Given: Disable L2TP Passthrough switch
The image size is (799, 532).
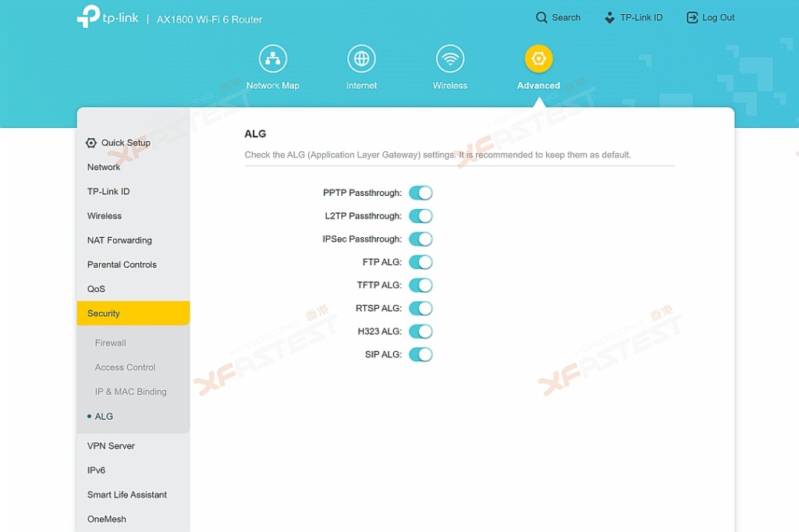Looking at the screenshot, I should (421, 216).
